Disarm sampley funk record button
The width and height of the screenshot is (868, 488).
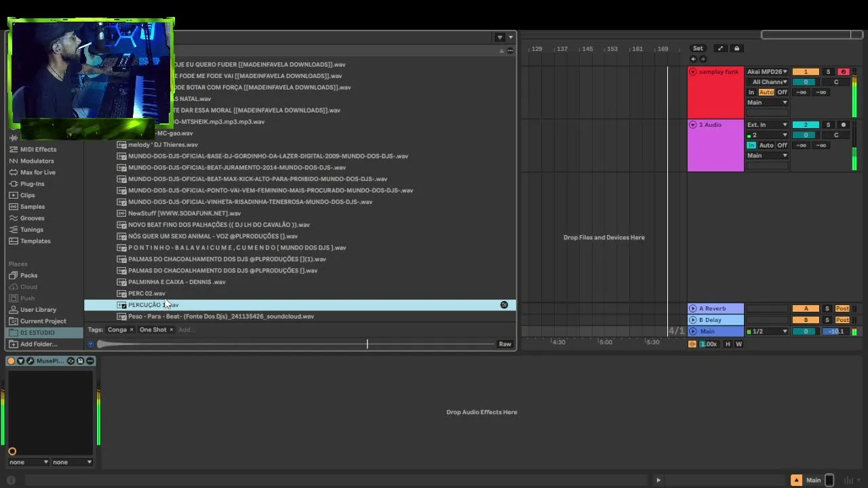click(844, 72)
